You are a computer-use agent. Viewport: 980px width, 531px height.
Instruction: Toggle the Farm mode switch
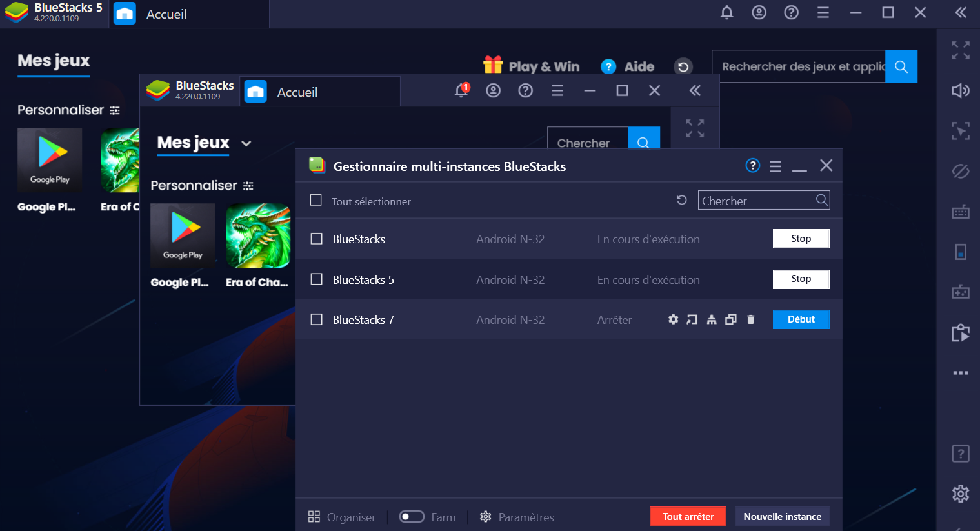tap(412, 516)
